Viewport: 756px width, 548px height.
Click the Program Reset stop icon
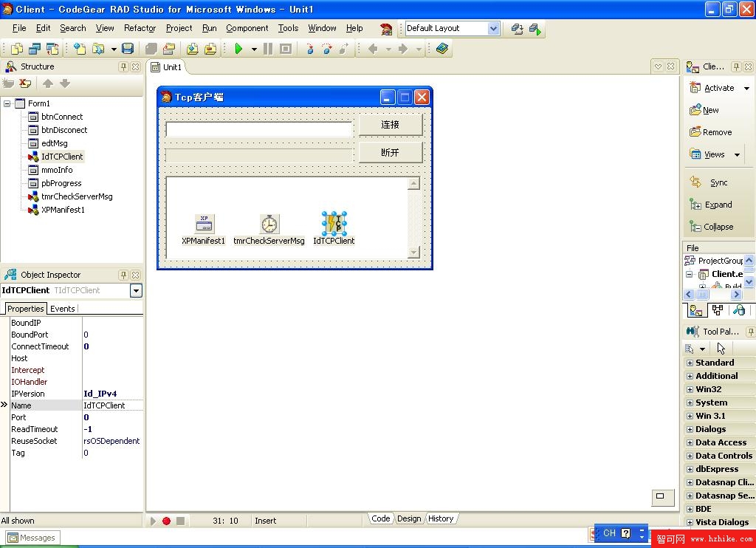click(286, 49)
